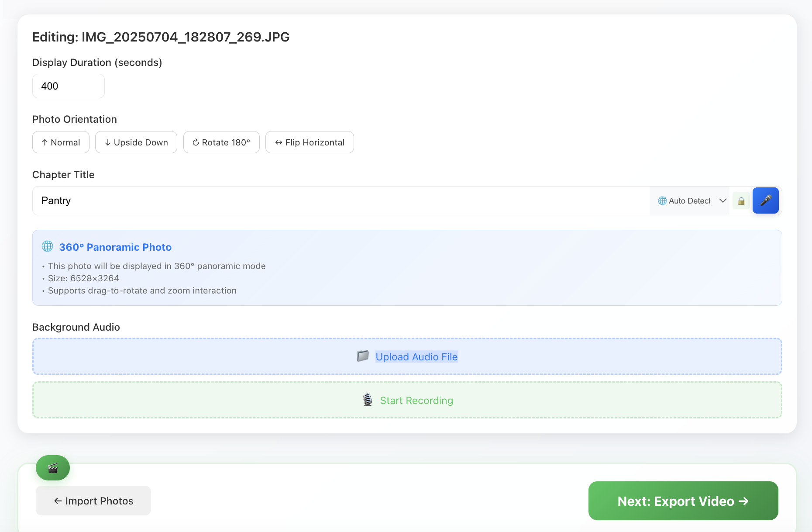Open the Auto Detect language dropdown
This screenshot has height=532, width=812.
coord(689,201)
